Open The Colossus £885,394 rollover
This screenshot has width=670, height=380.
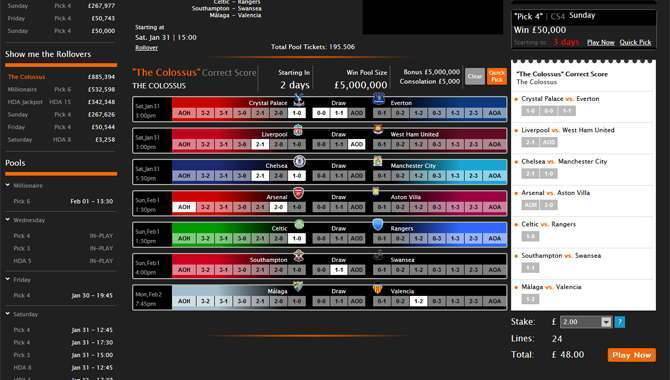click(x=61, y=77)
